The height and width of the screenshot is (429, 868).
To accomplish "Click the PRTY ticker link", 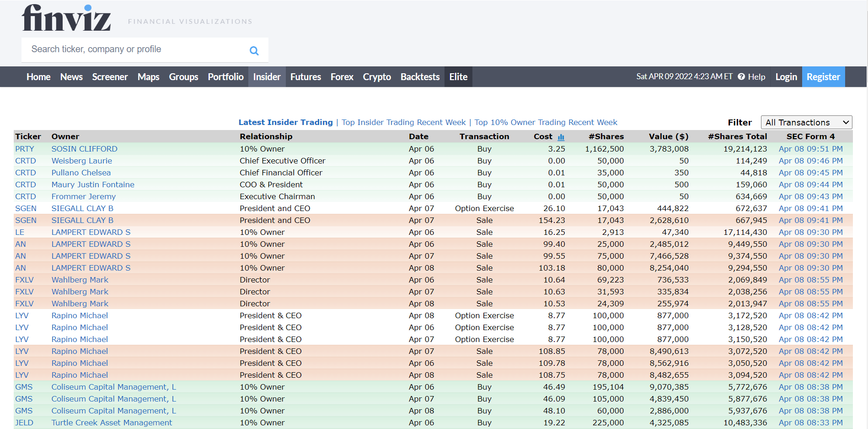I will pos(26,149).
